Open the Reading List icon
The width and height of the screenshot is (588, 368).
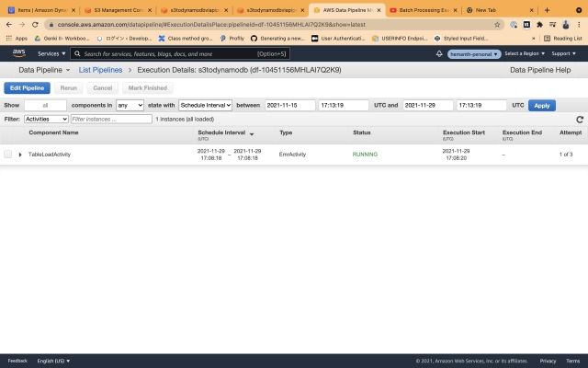pyautogui.click(x=547, y=39)
